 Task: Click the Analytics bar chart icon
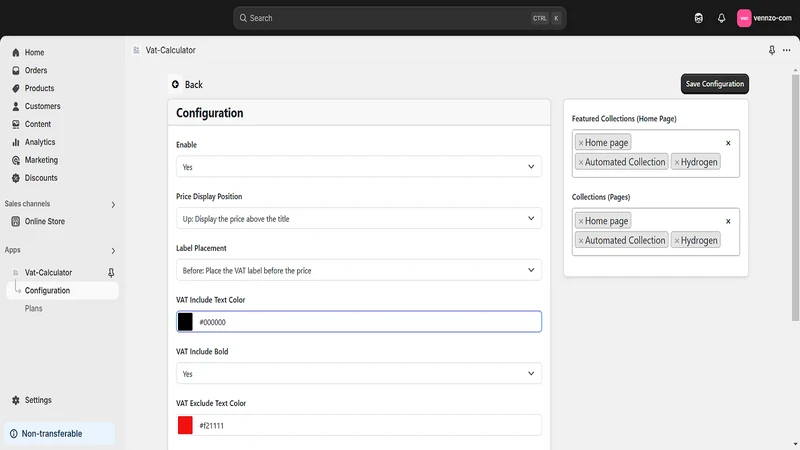[16, 142]
